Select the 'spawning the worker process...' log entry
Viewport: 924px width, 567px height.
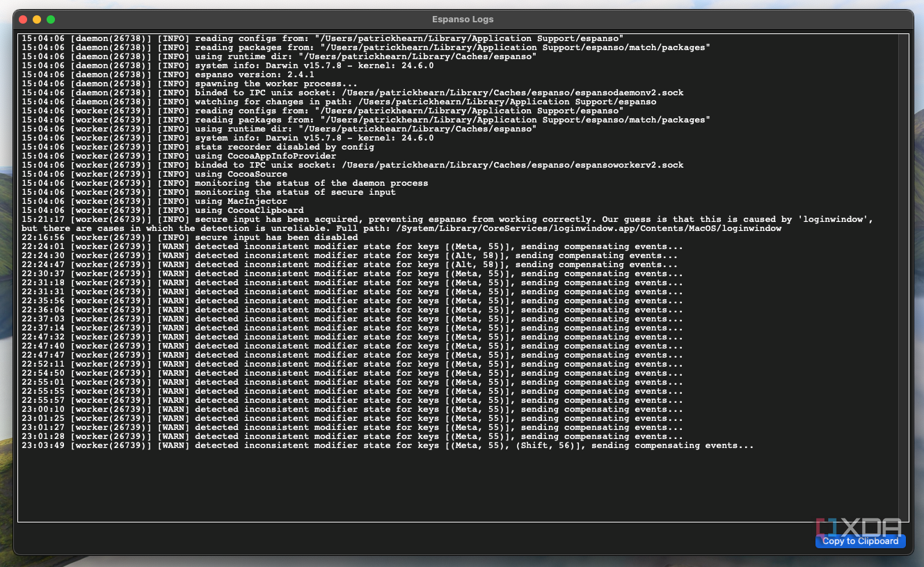coord(190,83)
